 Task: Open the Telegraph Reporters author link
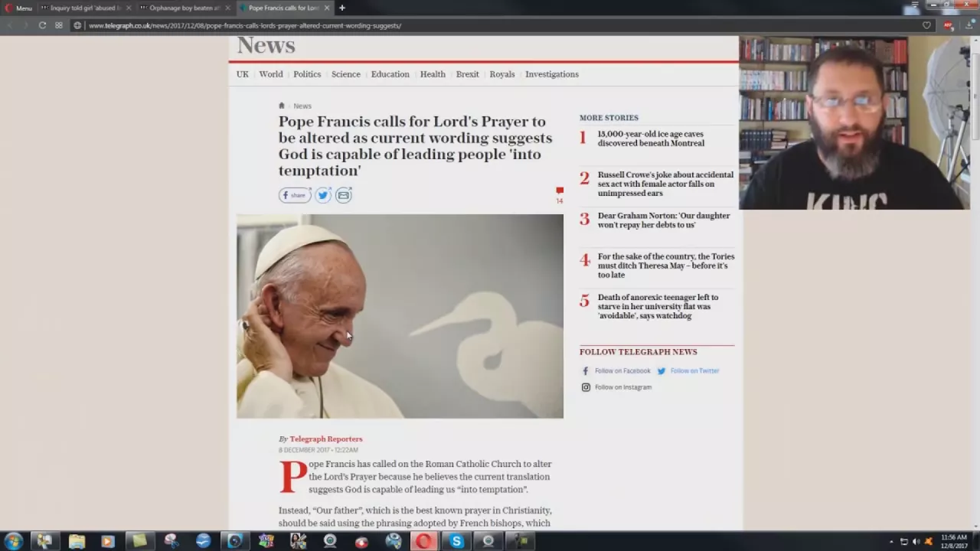coord(326,439)
